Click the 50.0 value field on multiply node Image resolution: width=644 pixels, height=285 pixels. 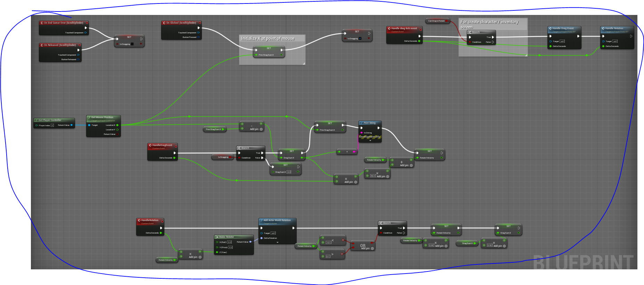point(373,176)
